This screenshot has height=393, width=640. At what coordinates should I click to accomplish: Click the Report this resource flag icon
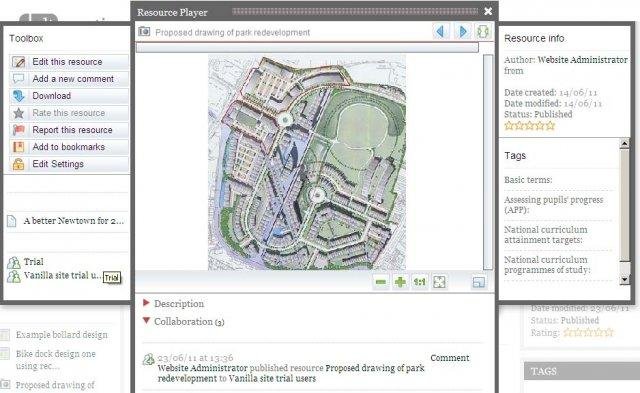click(19, 130)
